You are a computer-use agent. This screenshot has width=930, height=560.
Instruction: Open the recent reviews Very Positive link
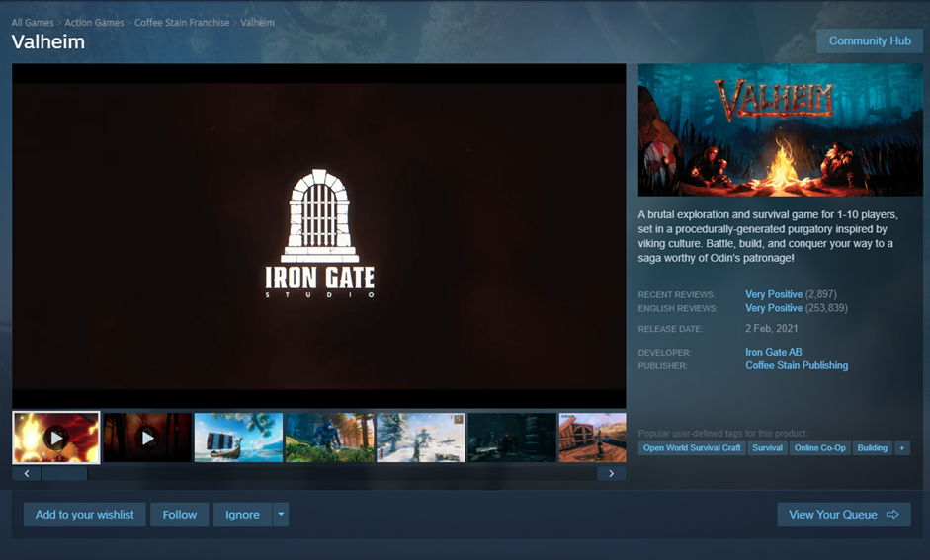click(774, 294)
